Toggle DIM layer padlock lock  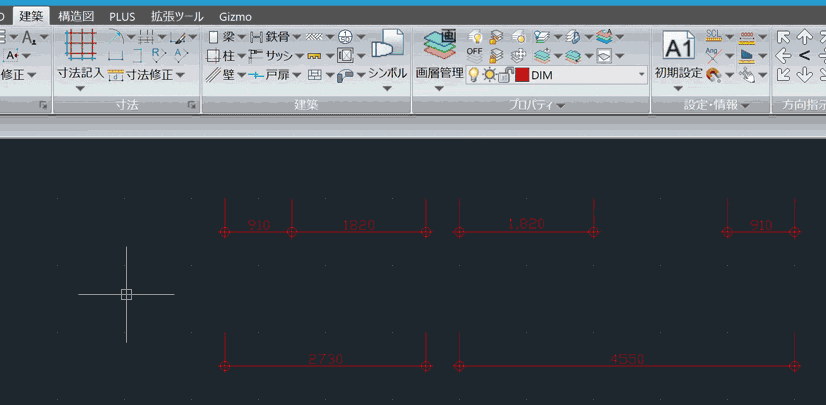[505, 75]
